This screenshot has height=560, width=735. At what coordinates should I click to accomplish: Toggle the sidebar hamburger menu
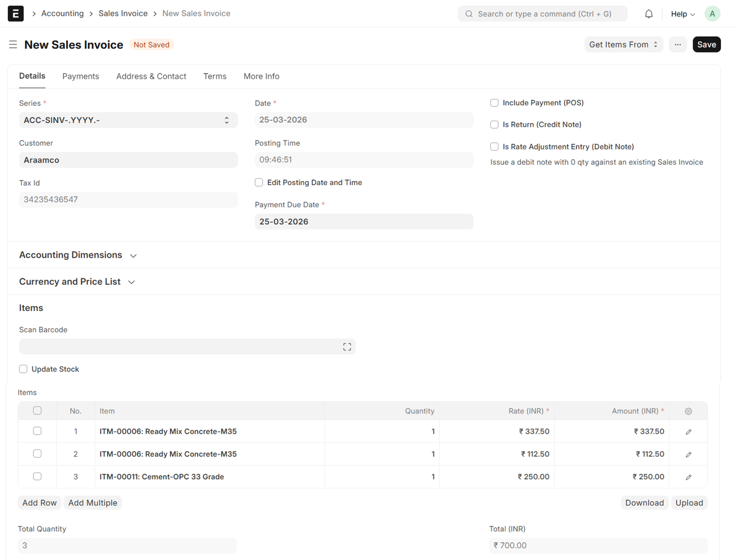point(13,45)
